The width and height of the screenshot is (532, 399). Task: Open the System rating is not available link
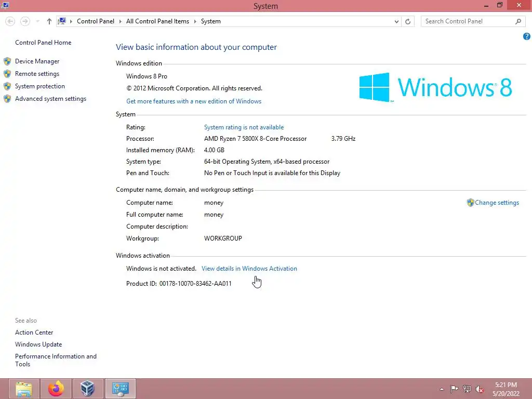244,127
